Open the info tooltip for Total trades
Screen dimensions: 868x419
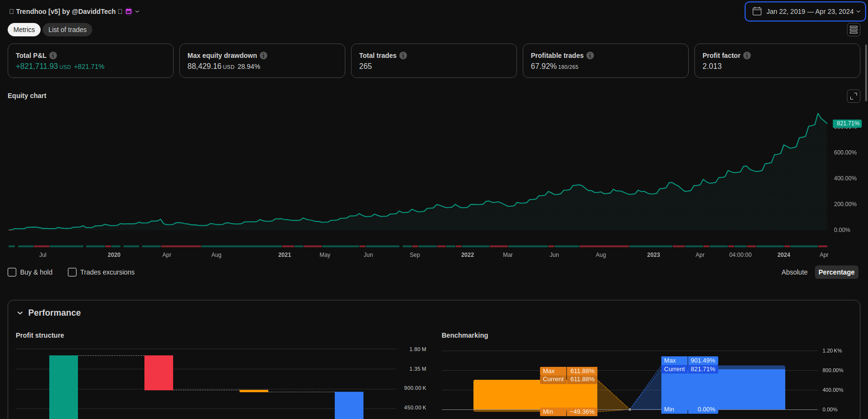click(403, 55)
